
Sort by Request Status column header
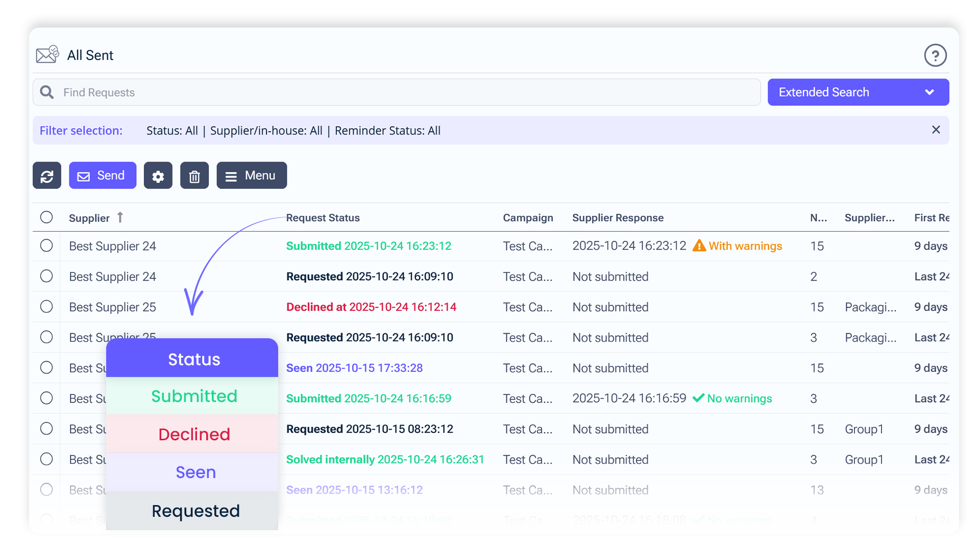point(323,218)
